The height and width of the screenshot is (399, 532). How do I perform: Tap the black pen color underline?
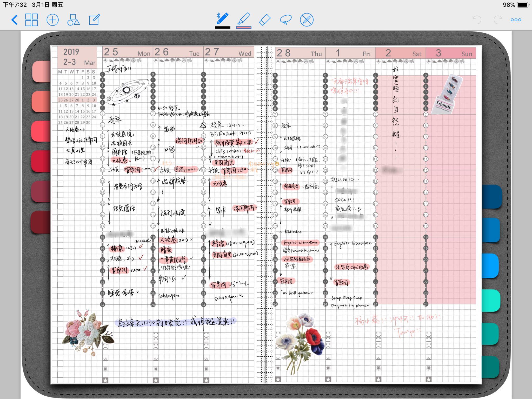click(x=223, y=28)
